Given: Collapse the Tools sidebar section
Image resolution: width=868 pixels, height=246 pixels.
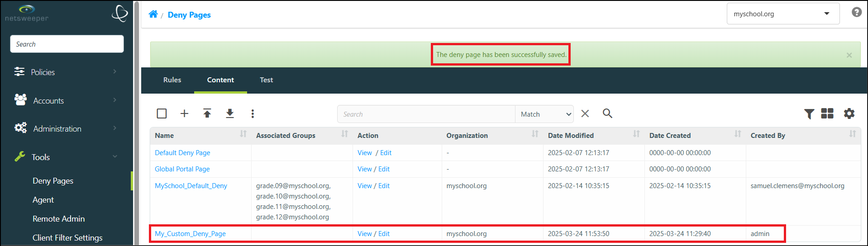Looking at the screenshot, I should coord(67,157).
